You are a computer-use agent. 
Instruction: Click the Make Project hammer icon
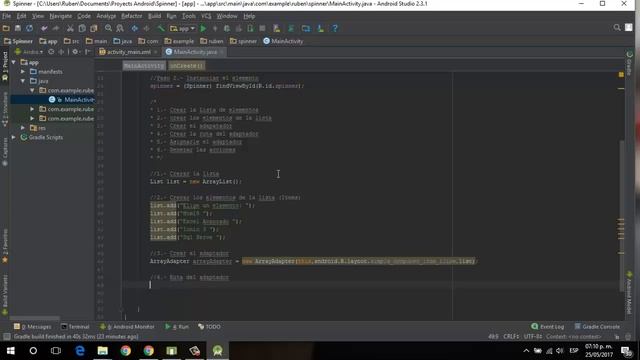161,28
